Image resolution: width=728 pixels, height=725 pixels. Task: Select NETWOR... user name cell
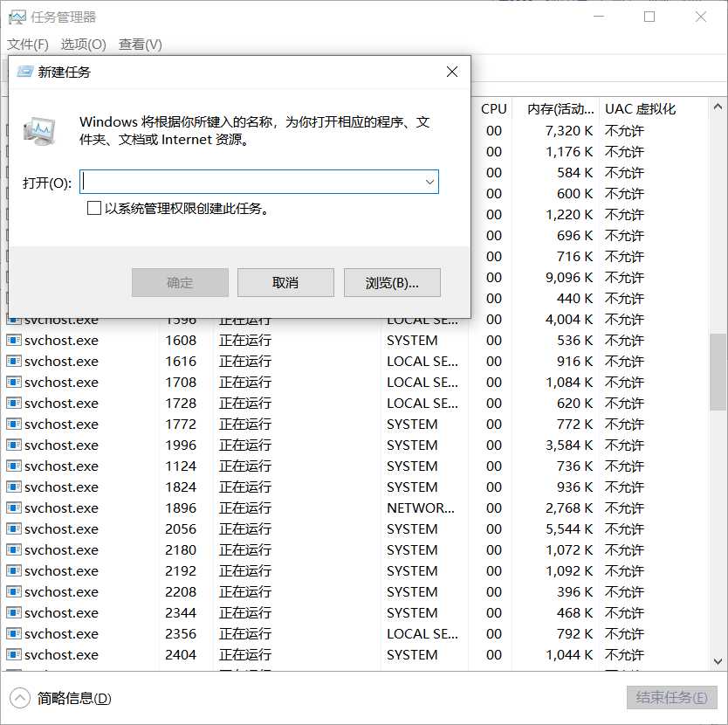coord(421,507)
